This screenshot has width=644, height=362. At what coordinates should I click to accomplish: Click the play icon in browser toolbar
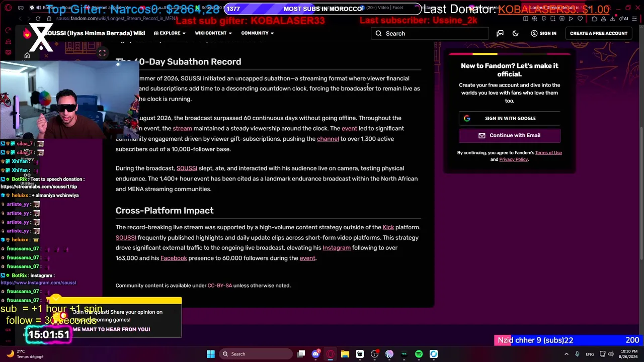tap(571, 19)
